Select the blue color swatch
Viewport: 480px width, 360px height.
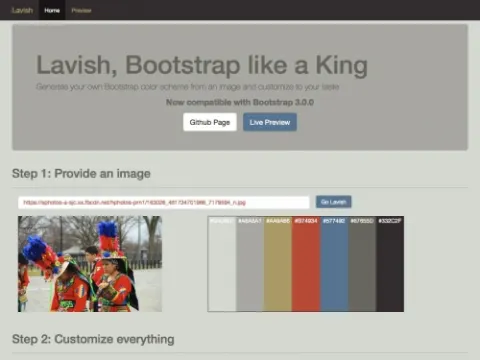click(334, 264)
